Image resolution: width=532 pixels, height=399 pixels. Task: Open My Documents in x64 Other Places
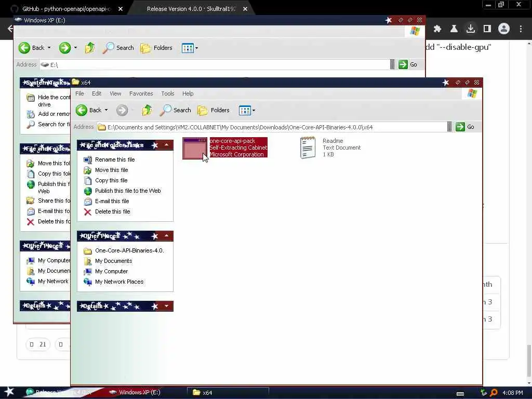113,261
